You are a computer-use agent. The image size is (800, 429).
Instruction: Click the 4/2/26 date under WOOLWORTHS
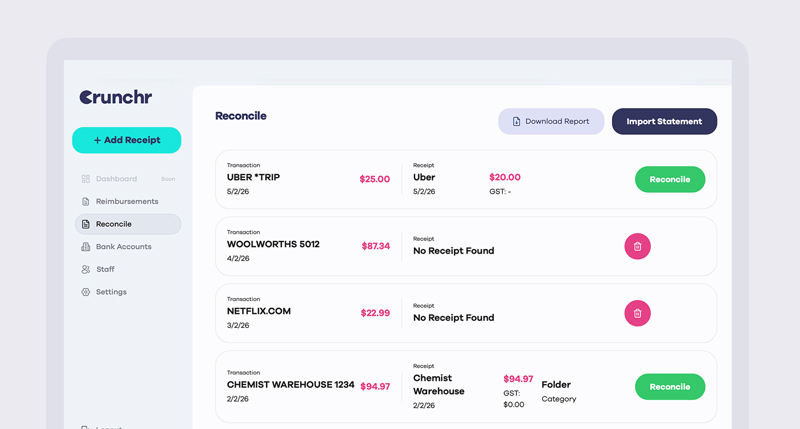pos(238,259)
